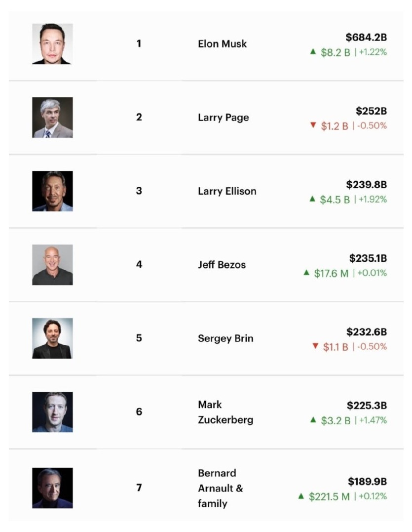
Task: Click the $684.2B net worth value
Action: (x=366, y=37)
